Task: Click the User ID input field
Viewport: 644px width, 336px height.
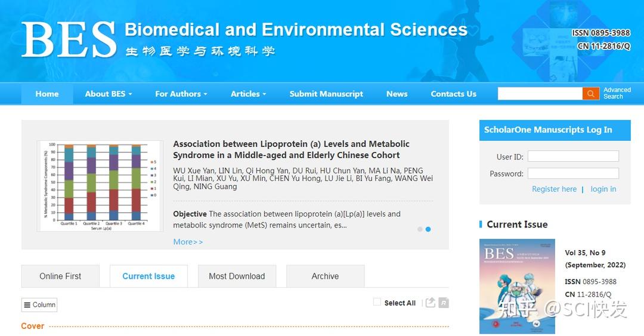Action: [x=573, y=156]
